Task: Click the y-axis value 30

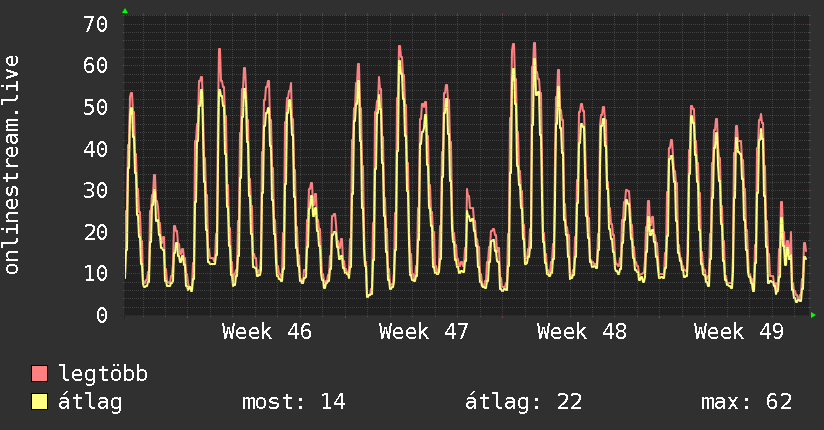Action: point(96,190)
